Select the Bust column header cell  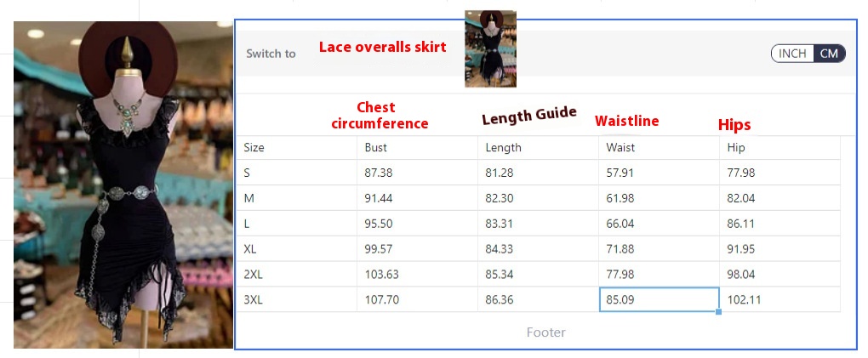point(417,148)
